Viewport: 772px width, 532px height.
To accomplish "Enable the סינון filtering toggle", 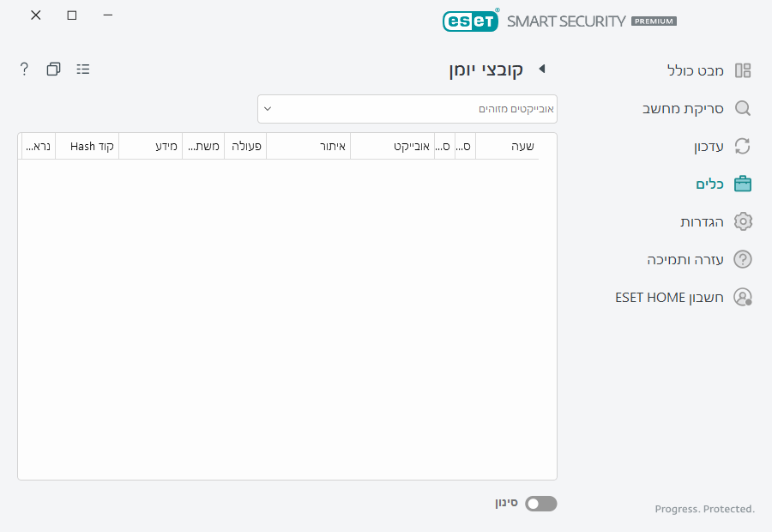I will click(540, 504).
